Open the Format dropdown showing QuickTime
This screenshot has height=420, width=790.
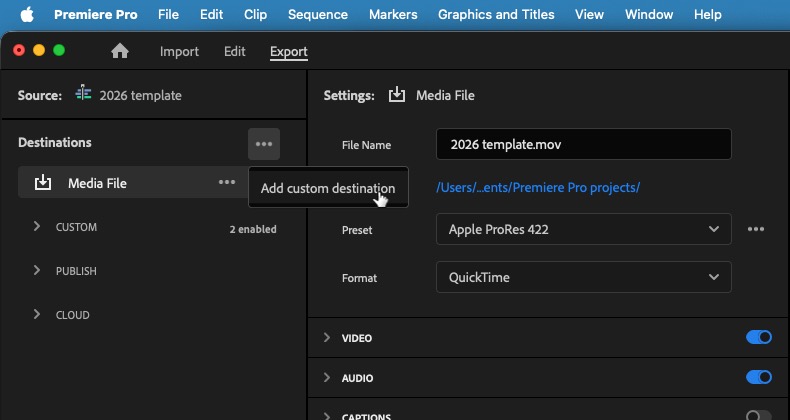point(583,277)
